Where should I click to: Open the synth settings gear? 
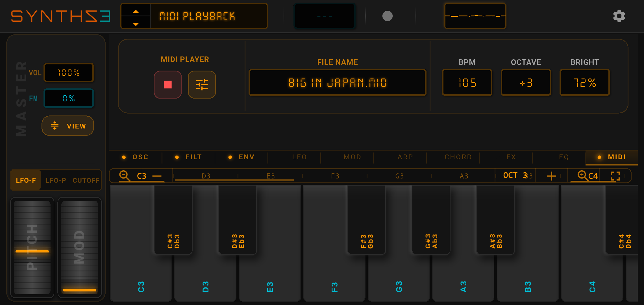(x=619, y=16)
